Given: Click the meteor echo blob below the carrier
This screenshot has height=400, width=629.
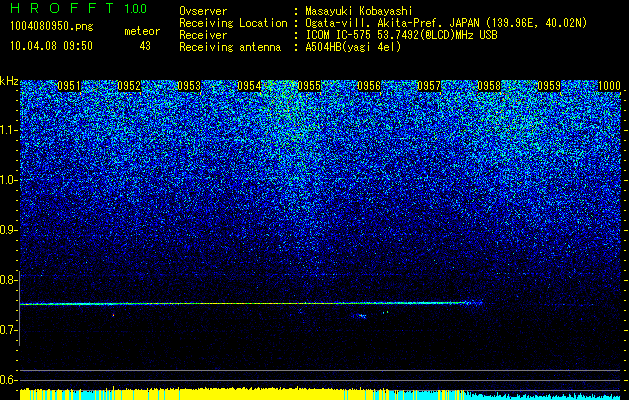Looking at the screenshot, I should (359, 316).
